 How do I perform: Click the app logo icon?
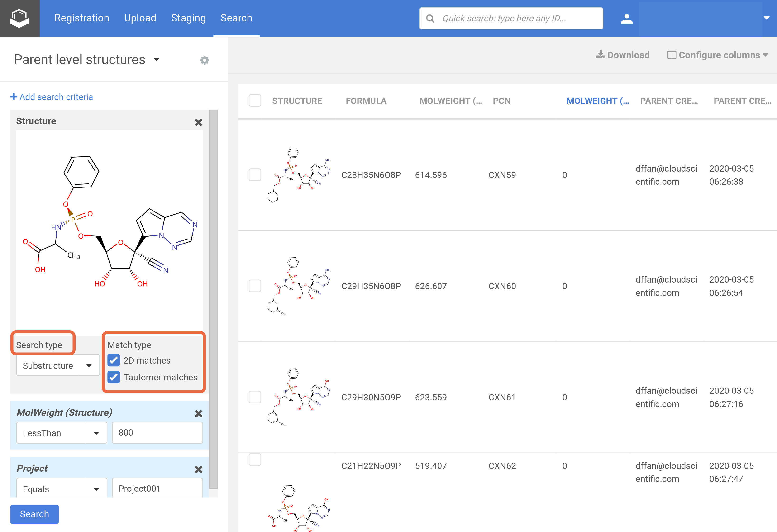(x=19, y=18)
